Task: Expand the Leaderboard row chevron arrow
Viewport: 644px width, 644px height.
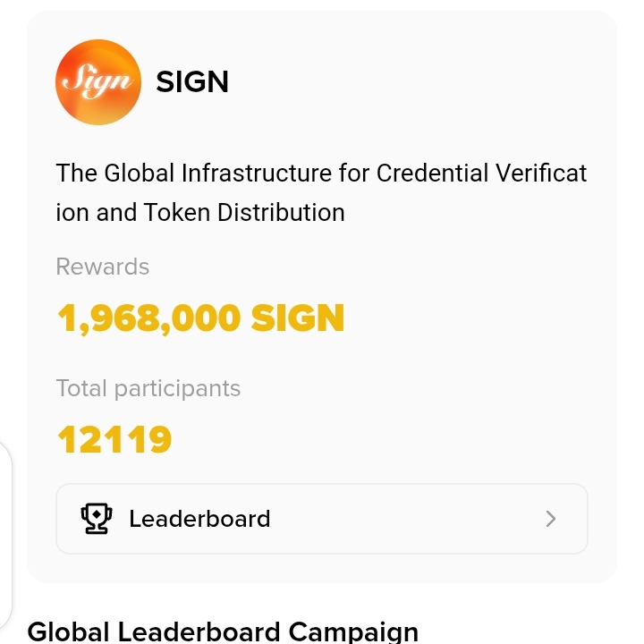Action: (551, 519)
